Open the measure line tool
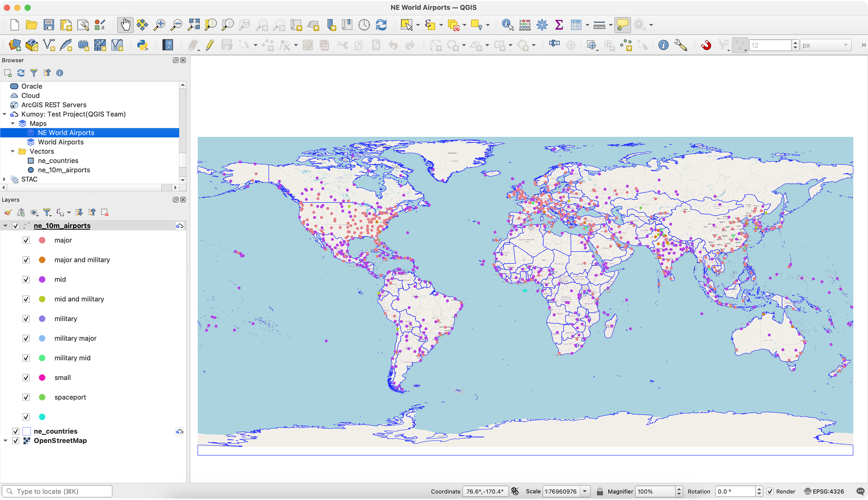The height and width of the screenshot is (500, 868). 600,25
